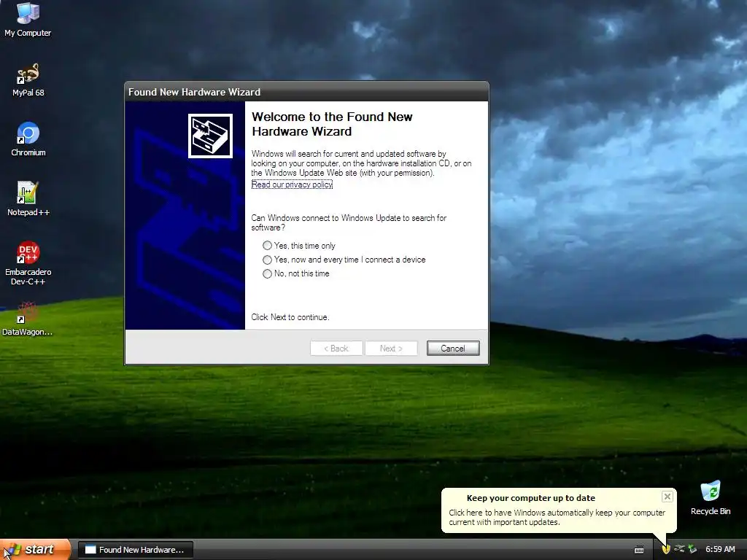Open the 'Read our privacy policy' link
The width and height of the screenshot is (747, 560).
click(292, 184)
